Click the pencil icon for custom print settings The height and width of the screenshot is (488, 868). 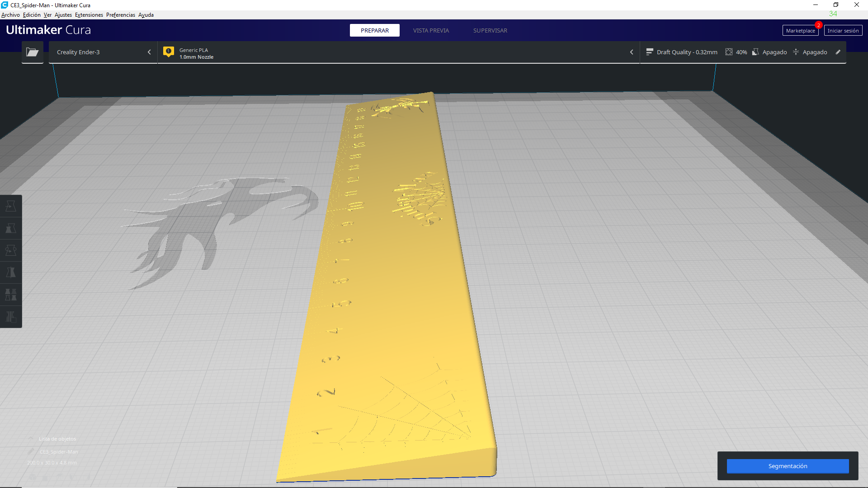(839, 52)
